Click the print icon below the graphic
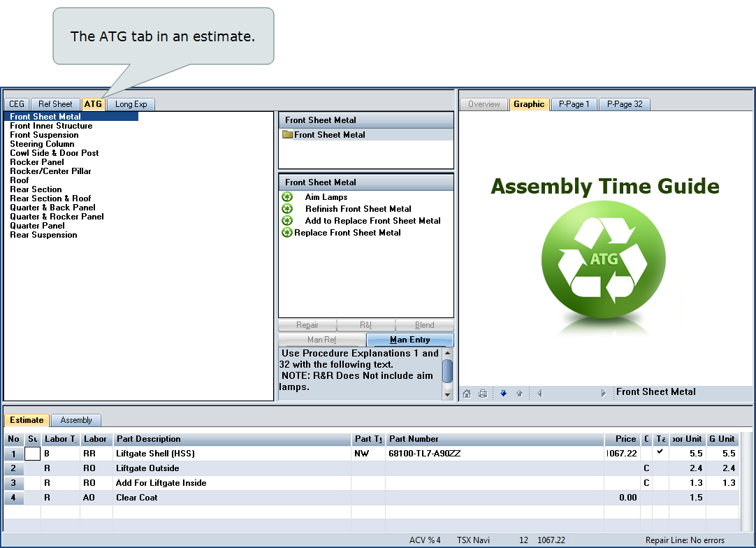This screenshot has height=548, width=756. 482,394
